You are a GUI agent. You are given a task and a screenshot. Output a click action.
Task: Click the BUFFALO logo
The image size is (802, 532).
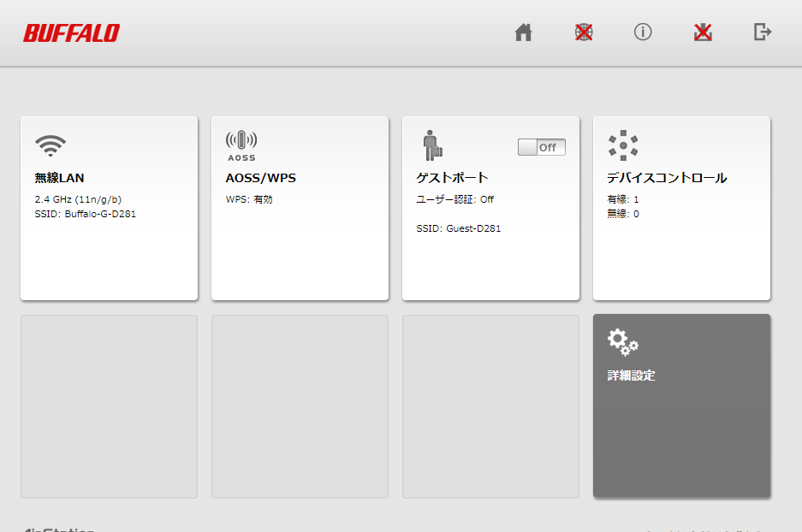(x=72, y=33)
